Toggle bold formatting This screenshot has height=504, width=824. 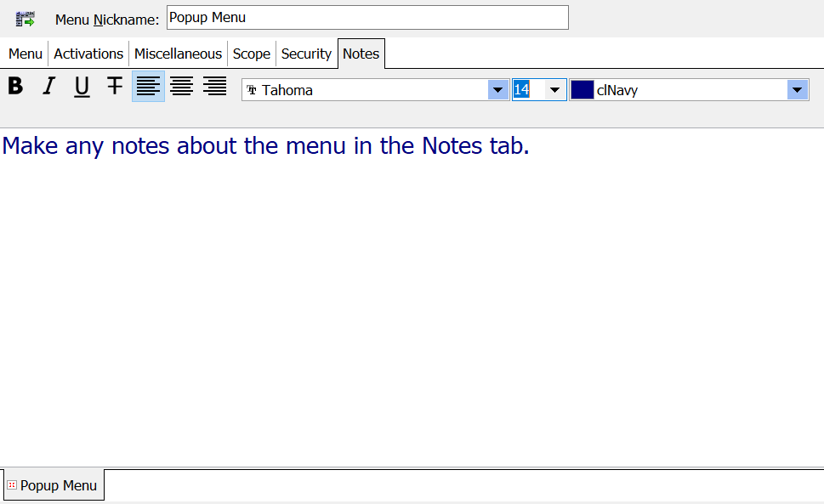15,87
